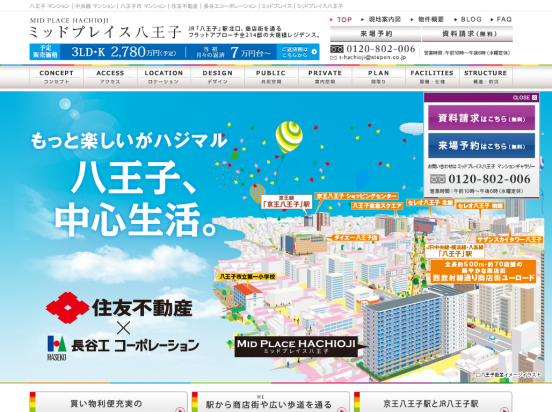Click the HASEKO 長谷工 logo icon
Screen dimensions: 552x412
[57, 348]
